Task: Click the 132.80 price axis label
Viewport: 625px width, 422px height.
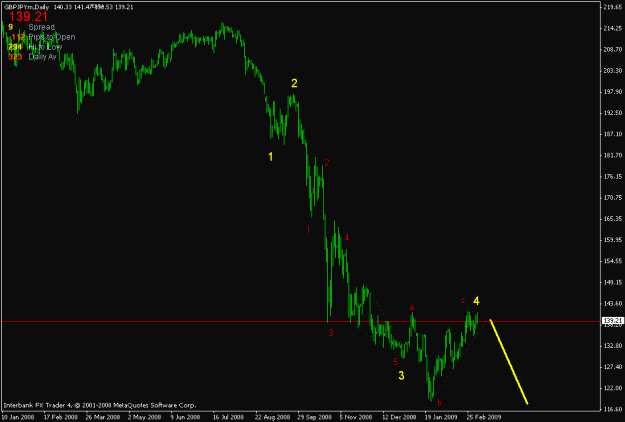Action: (613, 345)
